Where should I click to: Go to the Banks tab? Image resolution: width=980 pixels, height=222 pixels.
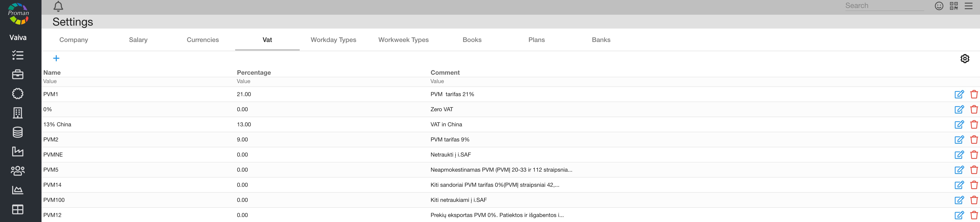(601, 40)
